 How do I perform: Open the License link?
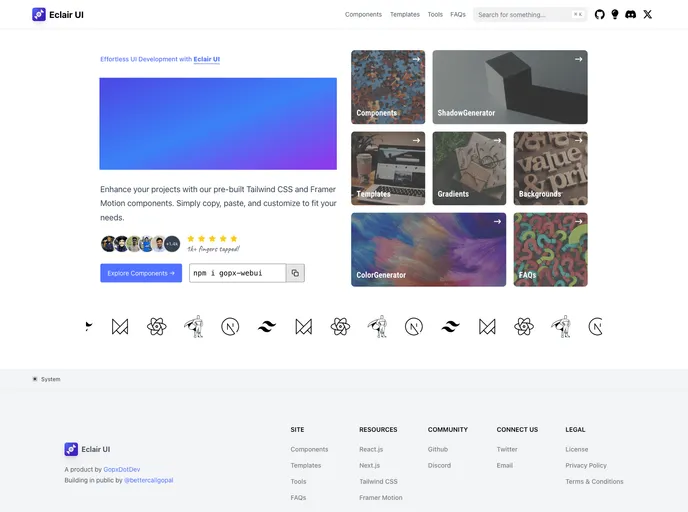click(x=577, y=449)
